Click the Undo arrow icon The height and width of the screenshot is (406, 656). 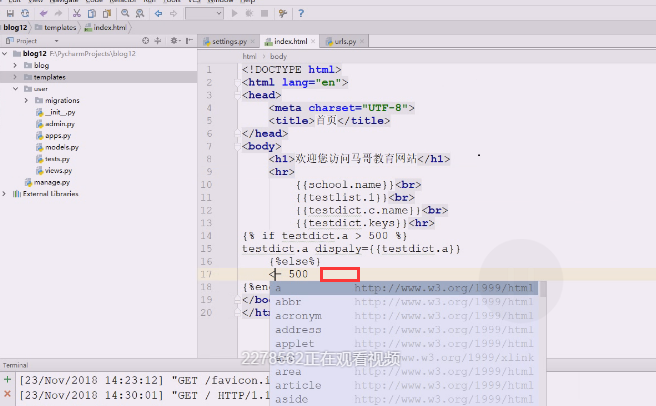44,13
